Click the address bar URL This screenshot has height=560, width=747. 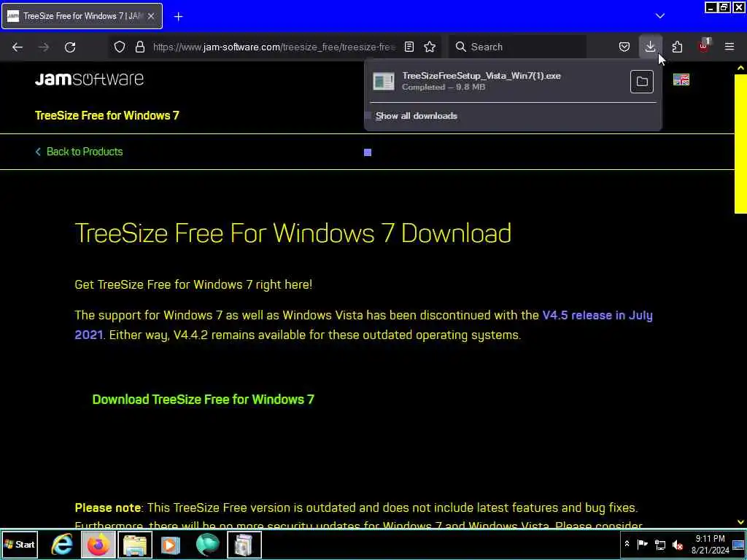click(274, 47)
